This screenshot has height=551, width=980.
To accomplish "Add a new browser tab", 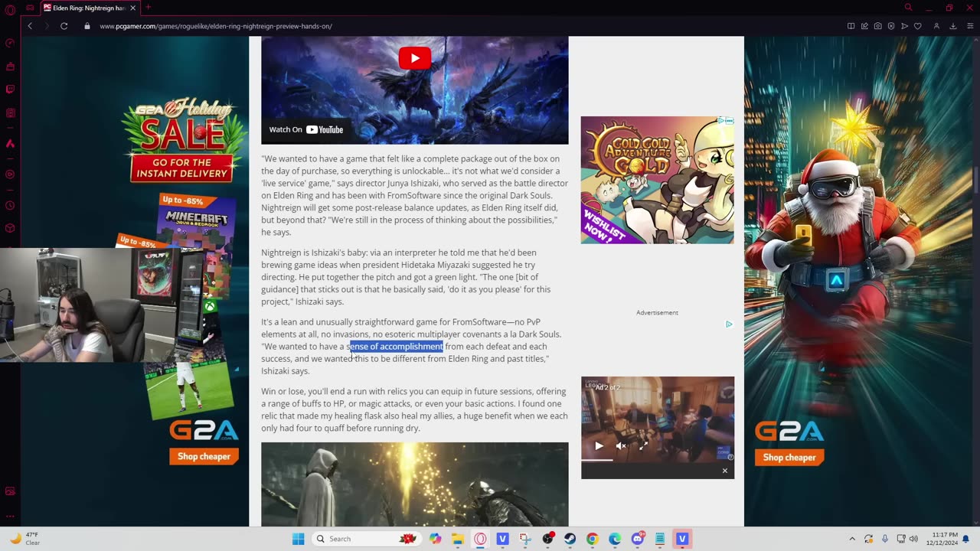I will pos(149,8).
